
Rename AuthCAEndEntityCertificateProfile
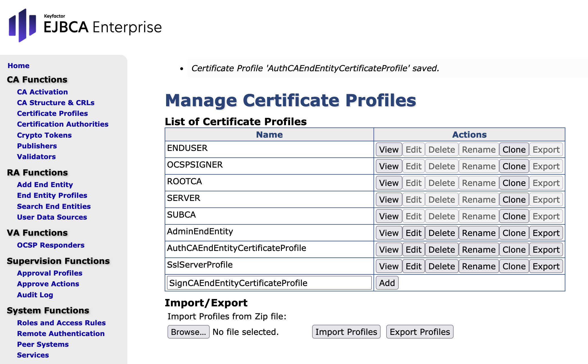click(x=478, y=250)
